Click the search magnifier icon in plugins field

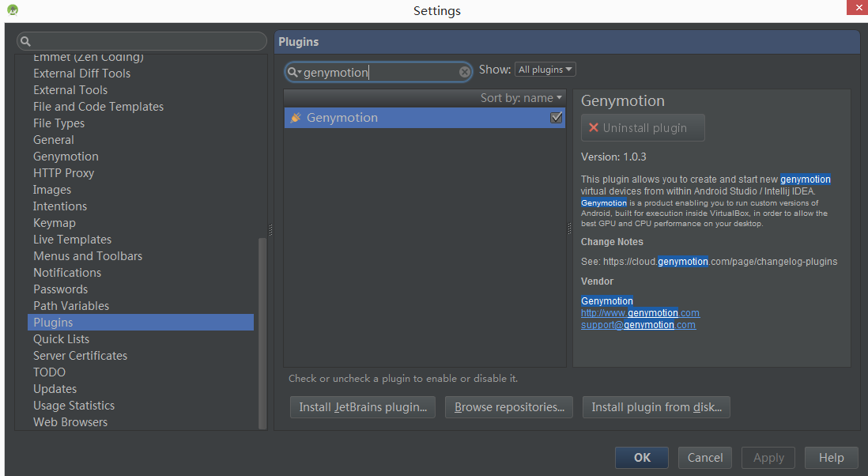pos(293,73)
